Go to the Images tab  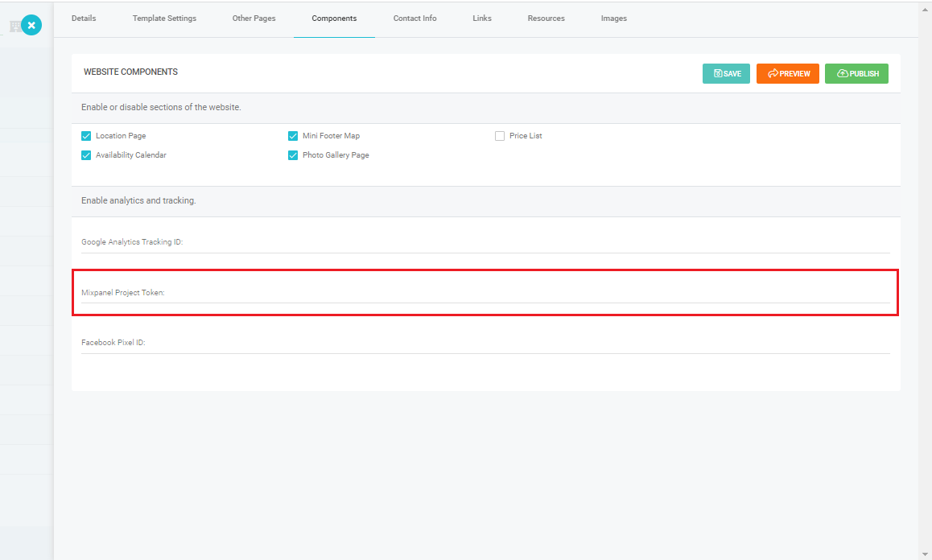[614, 19]
